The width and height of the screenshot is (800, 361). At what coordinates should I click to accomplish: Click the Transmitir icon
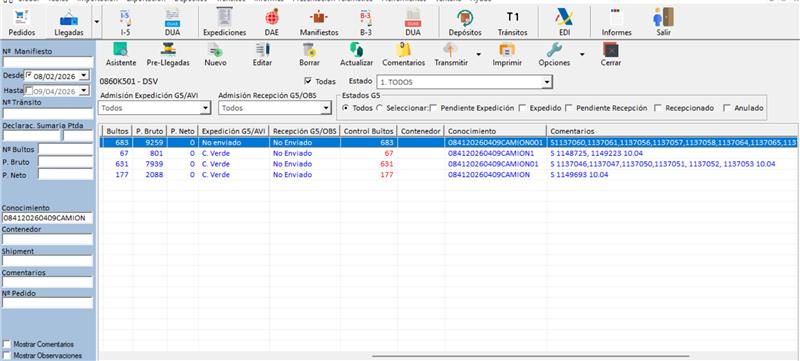[451, 55]
